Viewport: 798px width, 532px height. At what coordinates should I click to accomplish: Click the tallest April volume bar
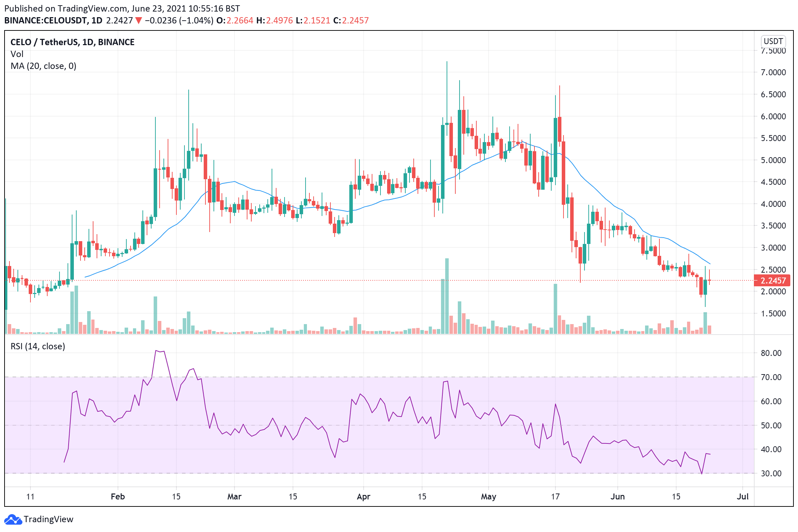pos(447,296)
